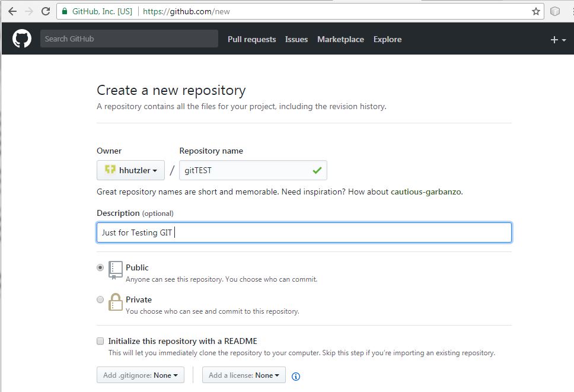The width and height of the screenshot is (574, 392).
Task: Select the Public radio button
Action: point(100,267)
